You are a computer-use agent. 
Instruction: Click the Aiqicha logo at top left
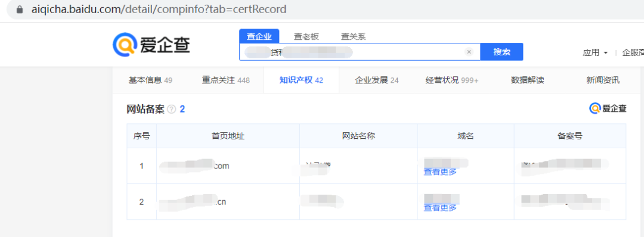[x=151, y=44]
